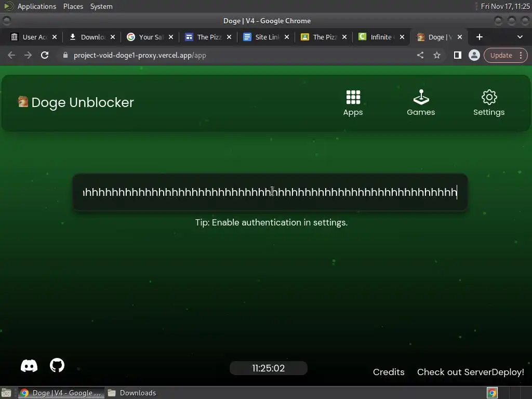Close the Doge tab
532x399 pixels.
tap(460, 37)
